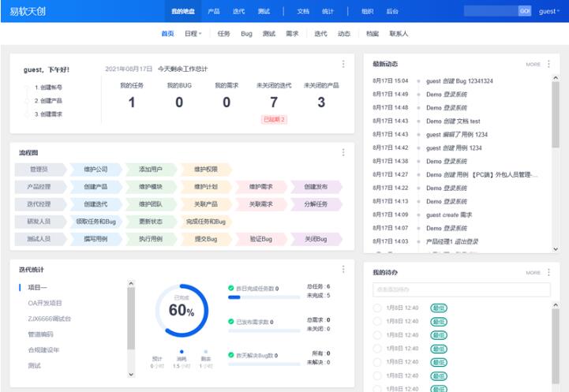The image size is (569, 392).
Task: Click the 产品经理 role arrow in flowchart
Action: coord(41,187)
